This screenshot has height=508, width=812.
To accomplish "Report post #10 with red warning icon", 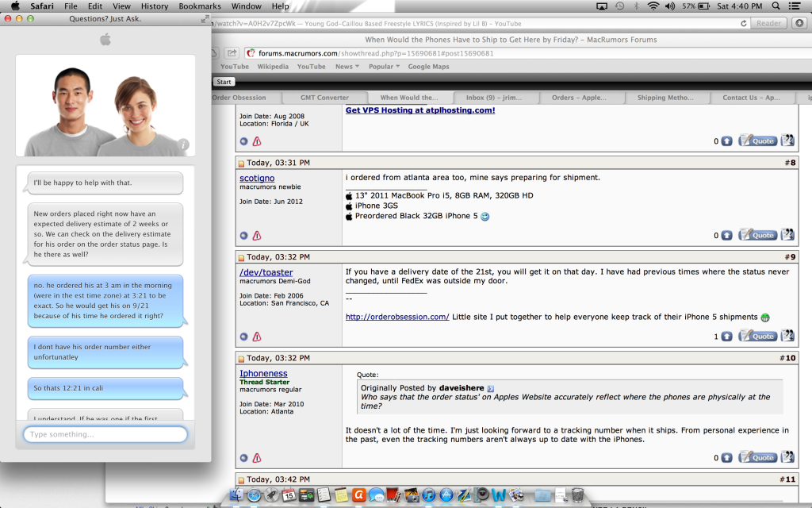I will [x=257, y=458].
